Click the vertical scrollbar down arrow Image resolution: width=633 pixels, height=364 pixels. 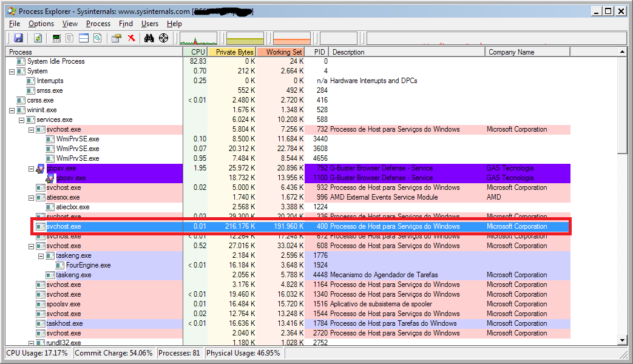[x=622, y=340]
